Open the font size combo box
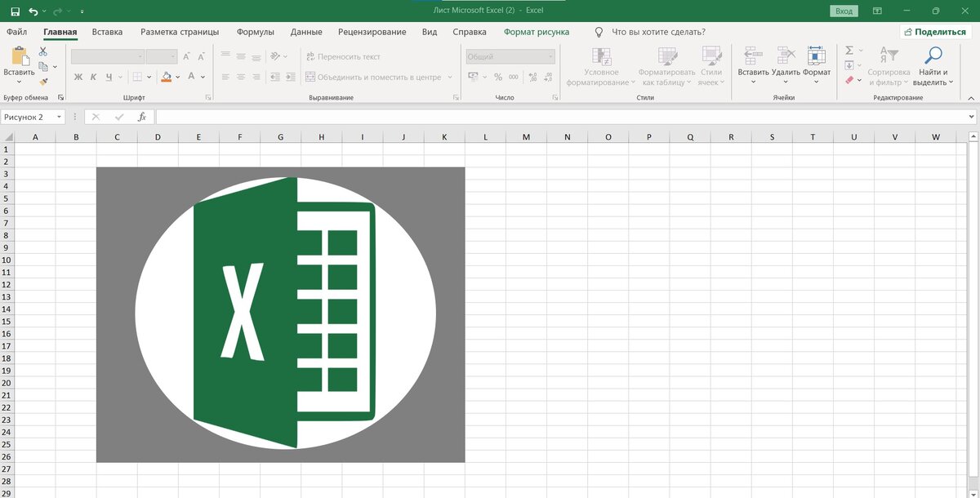Image resolution: width=980 pixels, height=498 pixels. pyautogui.click(x=162, y=56)
